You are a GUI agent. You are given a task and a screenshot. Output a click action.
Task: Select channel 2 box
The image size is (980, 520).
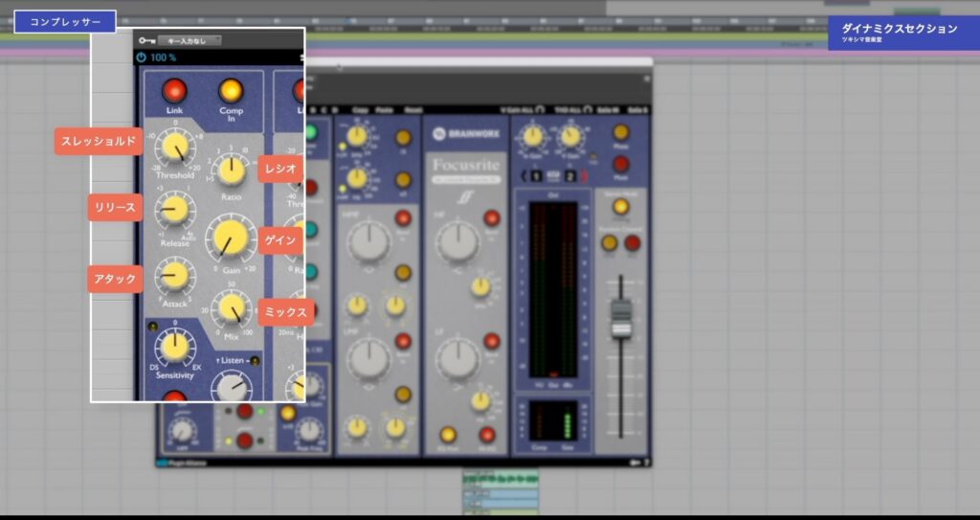pyautogui.click(x=570, y=176)
